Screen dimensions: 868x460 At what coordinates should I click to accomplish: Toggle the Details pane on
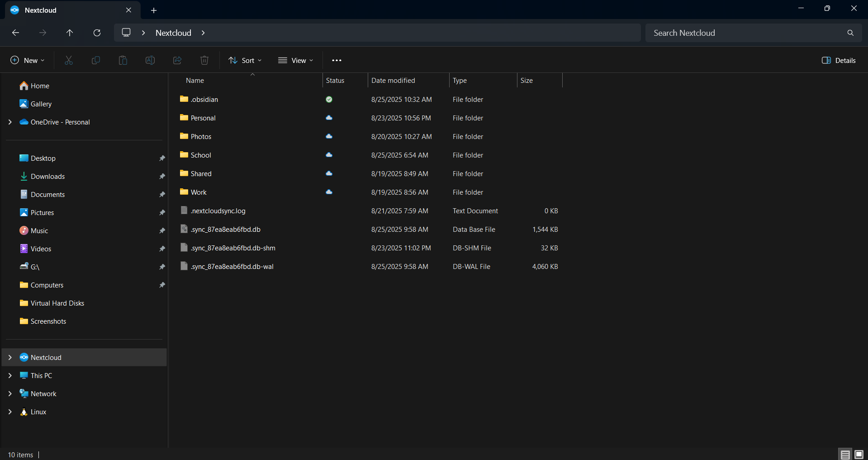click(x=839, y=60)
